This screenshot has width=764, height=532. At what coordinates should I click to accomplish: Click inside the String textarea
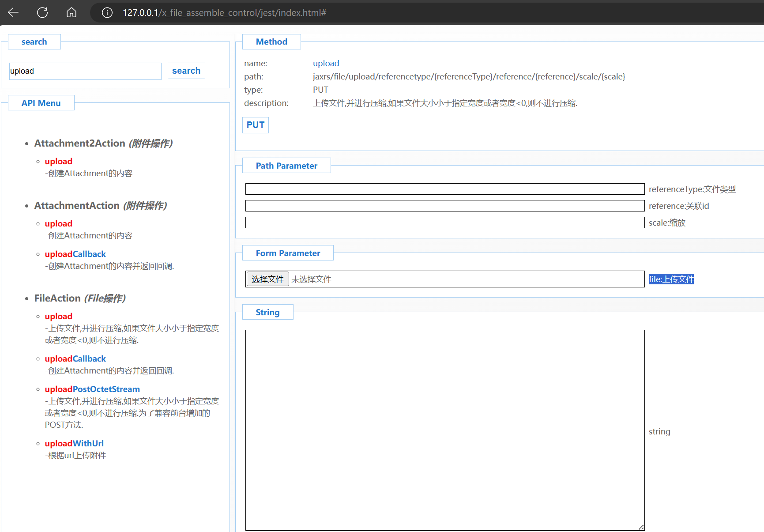click(x=444, y=430)
